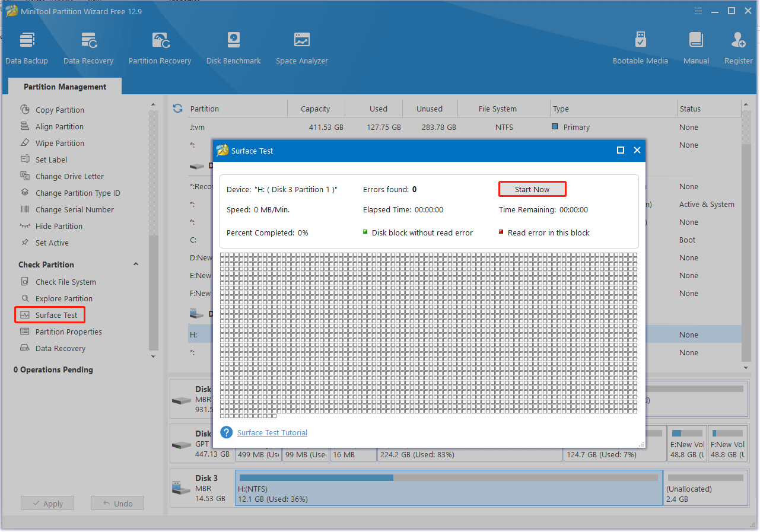Click the 499 MB partition block

pyautogui.click(x=258, y=454)
